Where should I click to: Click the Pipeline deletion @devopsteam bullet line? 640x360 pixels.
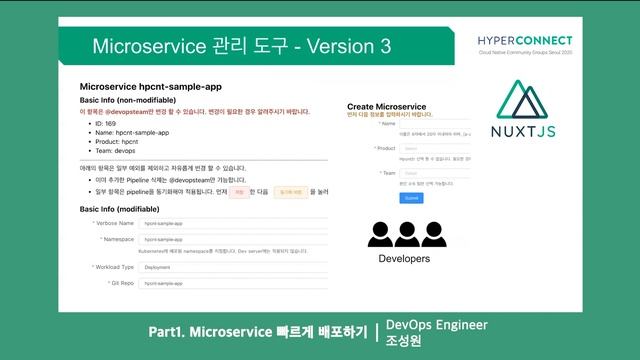(170, 180)
